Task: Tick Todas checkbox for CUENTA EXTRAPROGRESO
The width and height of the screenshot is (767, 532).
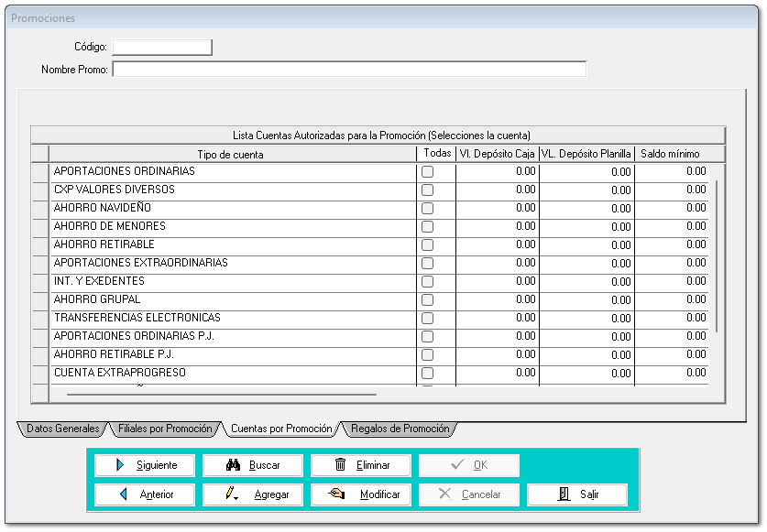Action: click(427, 374)
